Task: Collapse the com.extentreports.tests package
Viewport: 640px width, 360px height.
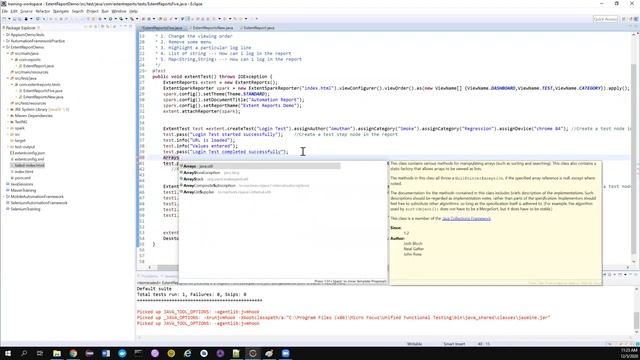Action: coord(12,84)
